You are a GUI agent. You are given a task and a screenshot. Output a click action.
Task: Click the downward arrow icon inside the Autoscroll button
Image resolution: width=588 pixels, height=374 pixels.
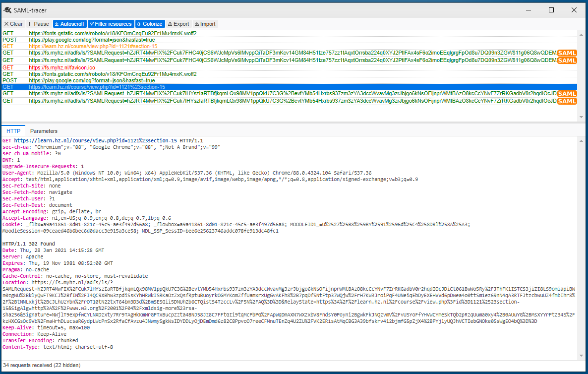(56, 23)
